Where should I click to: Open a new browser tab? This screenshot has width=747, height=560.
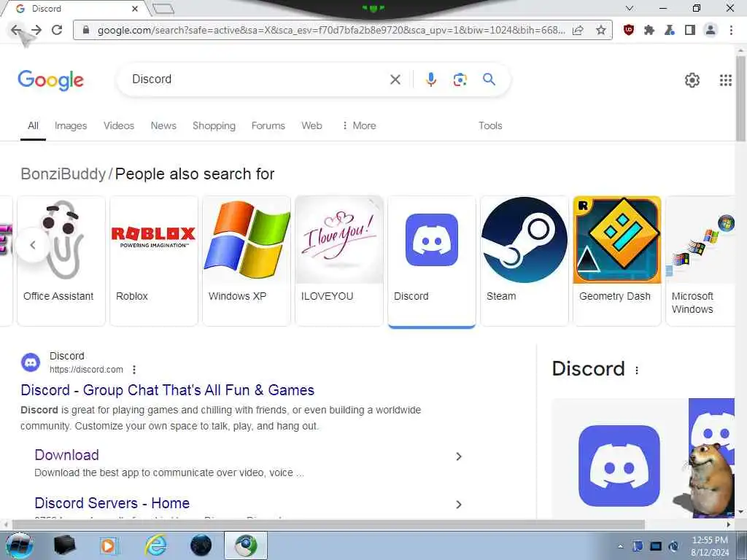click(163, 9)
